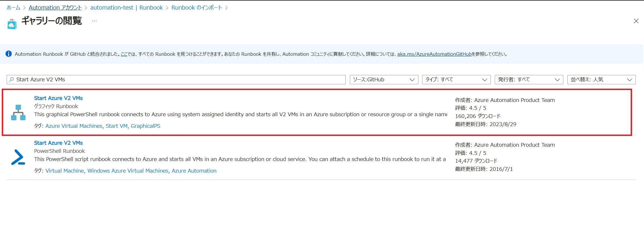Open automation-test | Runbook breadcrumb
Image resolution: width=644 pixels, height=247 pixels.
click(x=127, y=8)
